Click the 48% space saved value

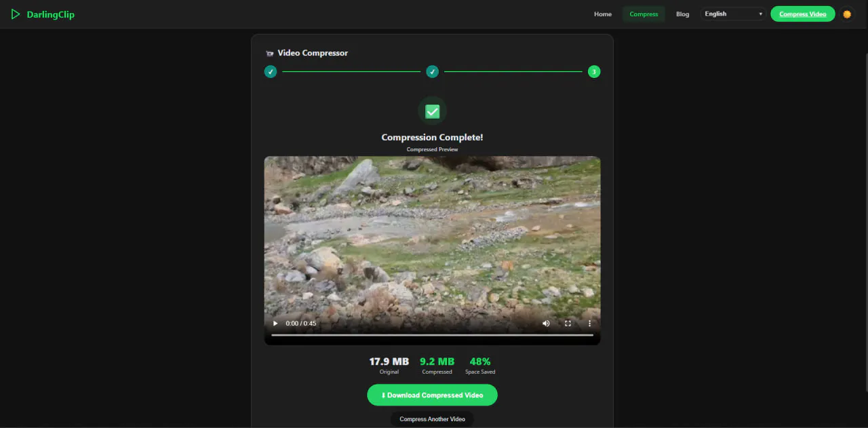pyautogui.click(x=480, y=362)
